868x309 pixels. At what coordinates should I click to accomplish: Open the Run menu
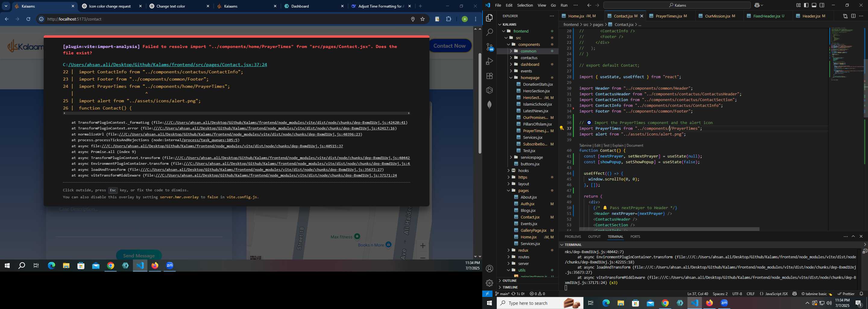[564, 5]
